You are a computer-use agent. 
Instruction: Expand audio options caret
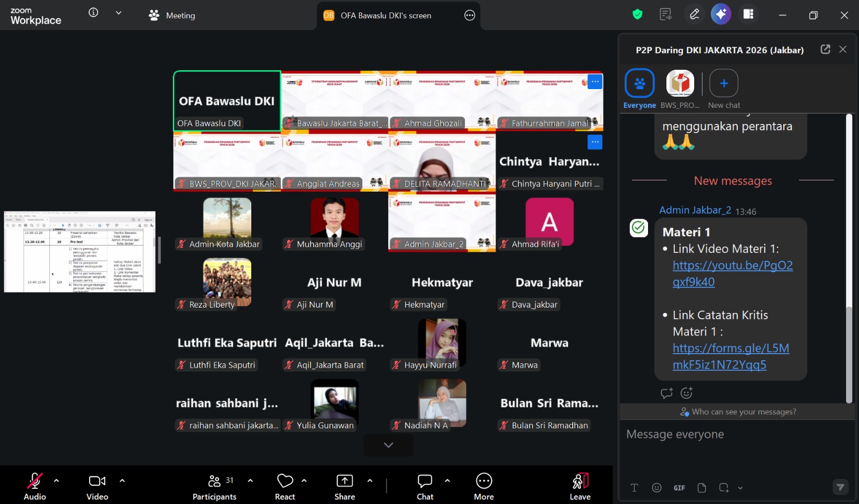point(56,480)
